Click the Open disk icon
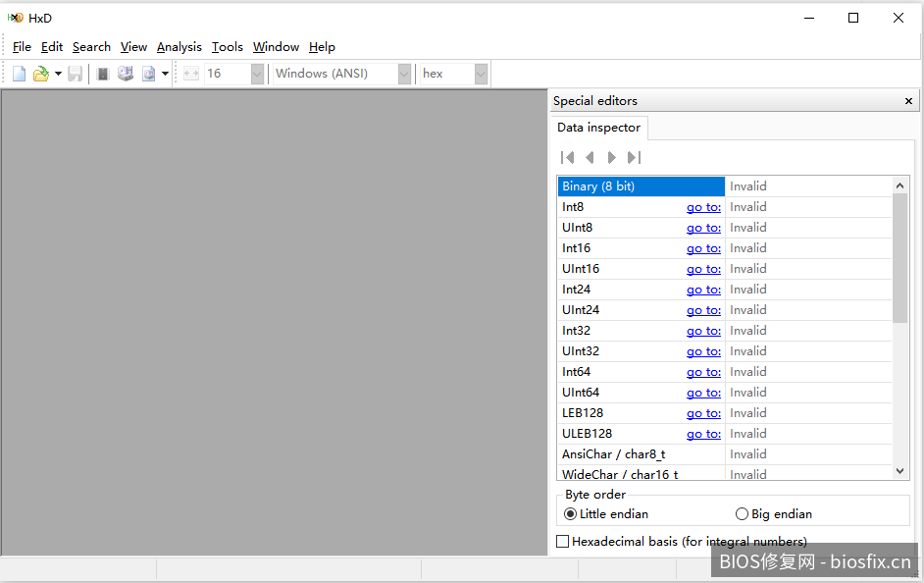The image size is (924, 583). (126, 74)
